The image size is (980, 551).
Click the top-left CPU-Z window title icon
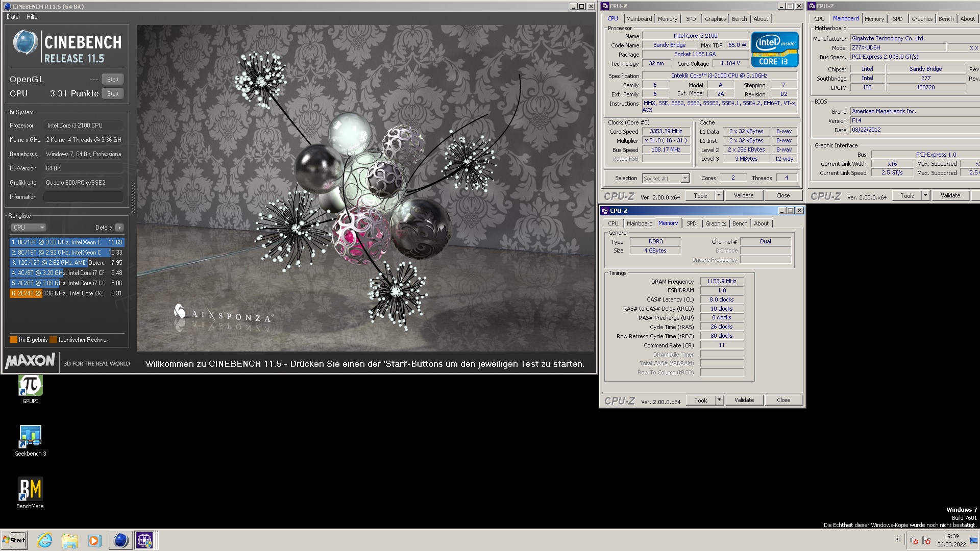click(x=605, y=6)
